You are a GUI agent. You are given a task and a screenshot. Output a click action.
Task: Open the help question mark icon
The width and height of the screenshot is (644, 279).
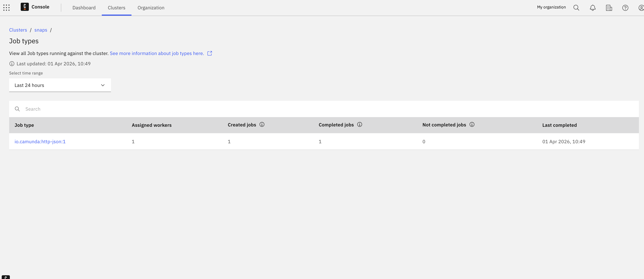click(625, 8)
